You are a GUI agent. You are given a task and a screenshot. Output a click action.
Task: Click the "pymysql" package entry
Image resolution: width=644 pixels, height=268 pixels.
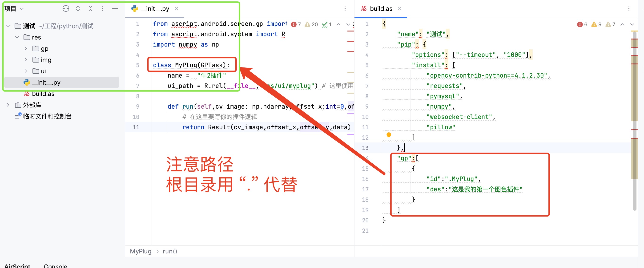pyautogui.click(x=443, y=96)
